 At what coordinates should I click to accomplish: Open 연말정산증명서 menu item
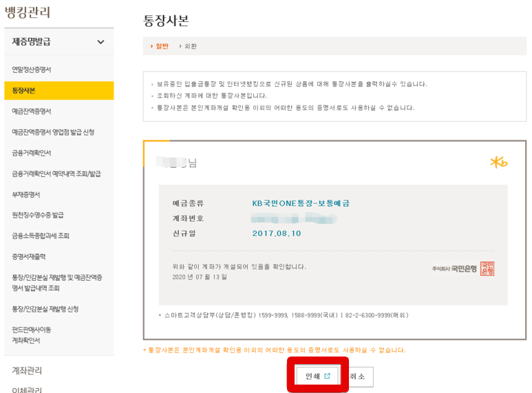[x=32, y=70]
